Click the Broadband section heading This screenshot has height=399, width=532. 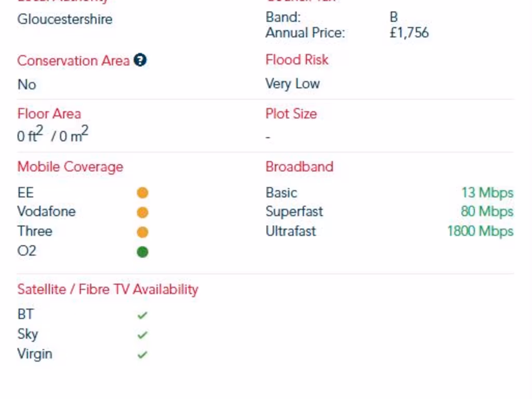click(299, 167)
